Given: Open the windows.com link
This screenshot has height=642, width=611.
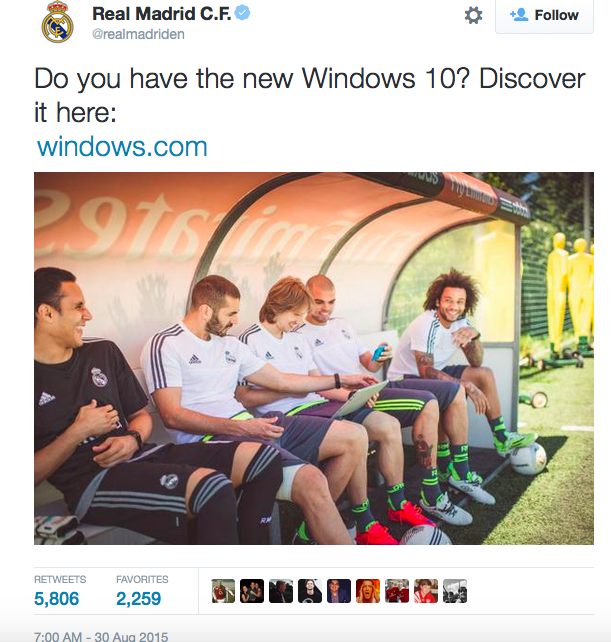Looking at the screenshot, I should [122, 147].
